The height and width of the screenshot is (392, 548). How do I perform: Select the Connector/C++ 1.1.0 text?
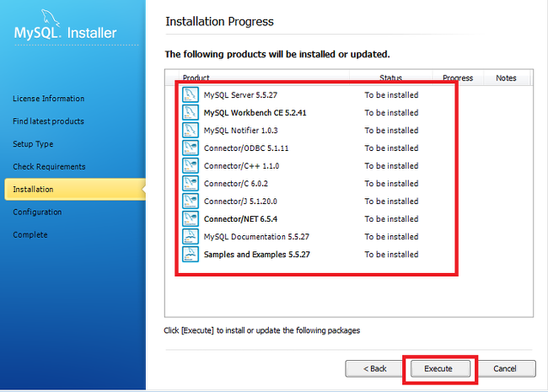241,166
